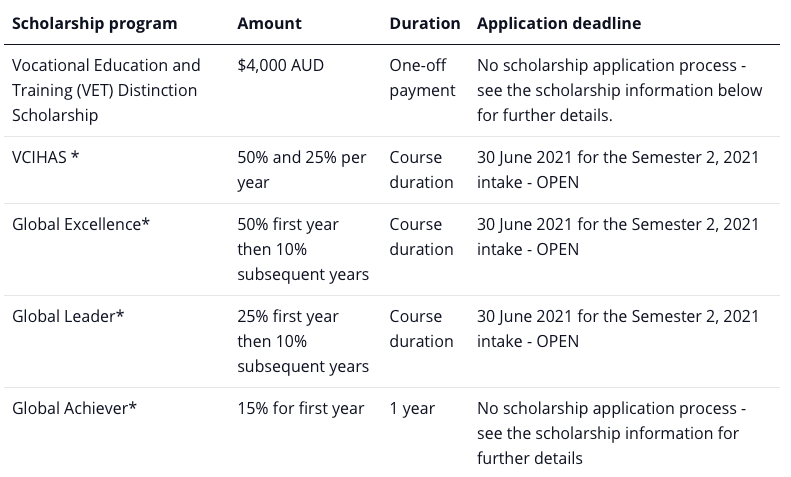791x477 pixels.
Task: Click the "One-off payment" duration cell
Action: pyautogui.click(x=422, y=78)
